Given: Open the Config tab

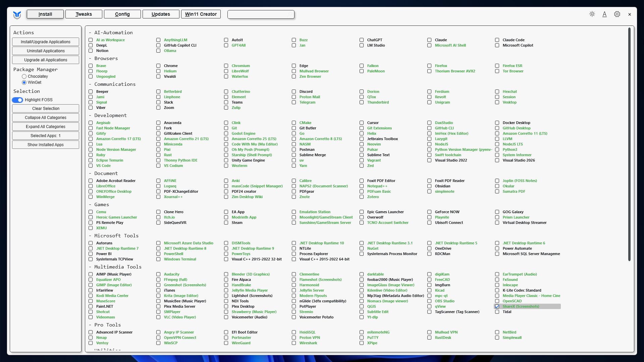Looking at the screenshot, I should (122, 14).
